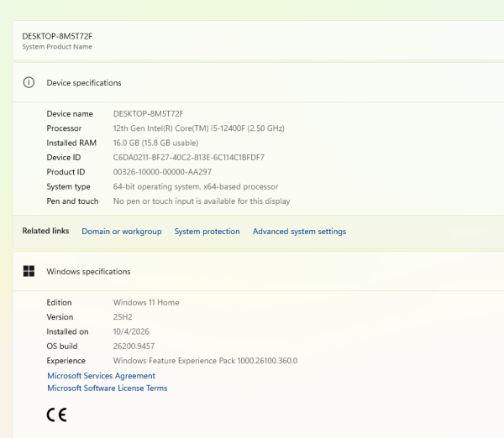Click the Pen and touch label

click(72, 201)
